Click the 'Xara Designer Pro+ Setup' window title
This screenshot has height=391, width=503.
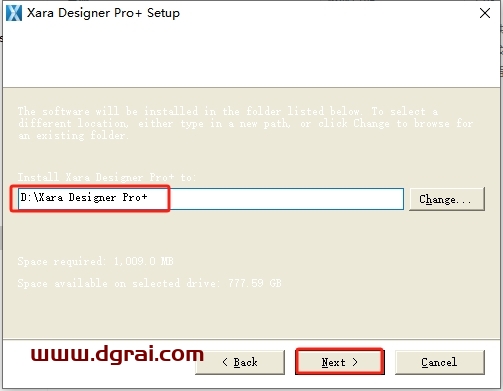point(103,13)
